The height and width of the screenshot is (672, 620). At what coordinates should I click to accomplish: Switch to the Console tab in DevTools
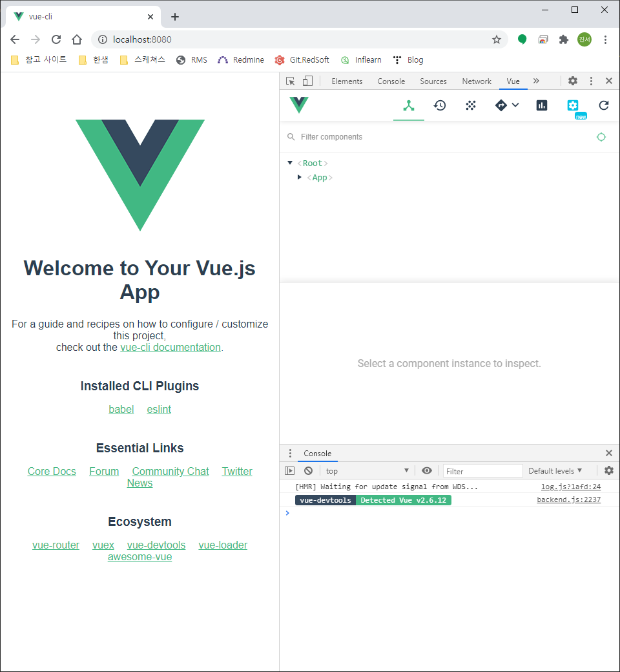pos(391,81)
